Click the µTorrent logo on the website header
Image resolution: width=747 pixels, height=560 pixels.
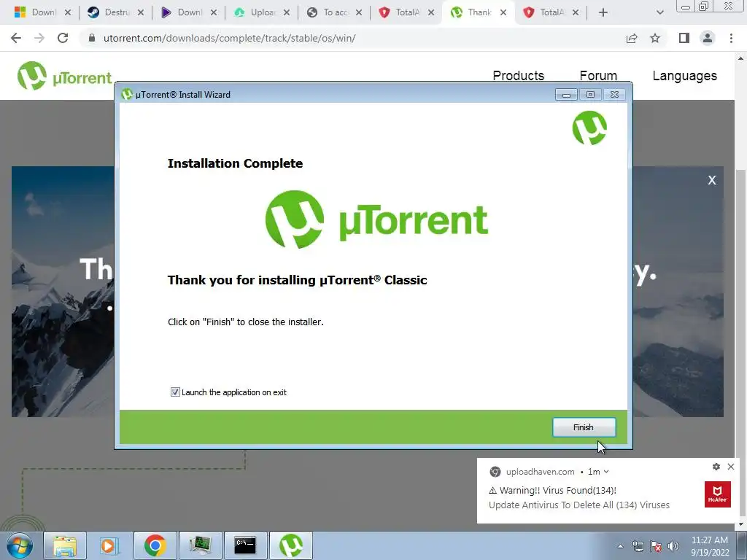point(64,76)
